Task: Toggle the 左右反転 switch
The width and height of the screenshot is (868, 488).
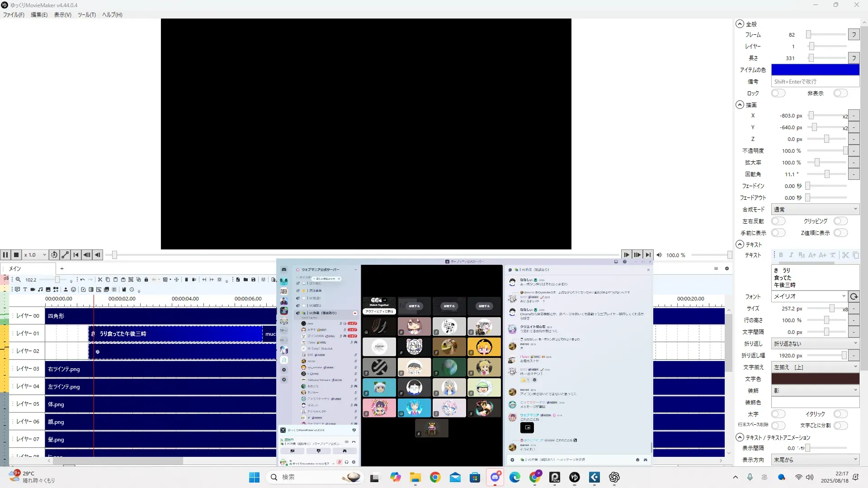Action: coord(778,221)
